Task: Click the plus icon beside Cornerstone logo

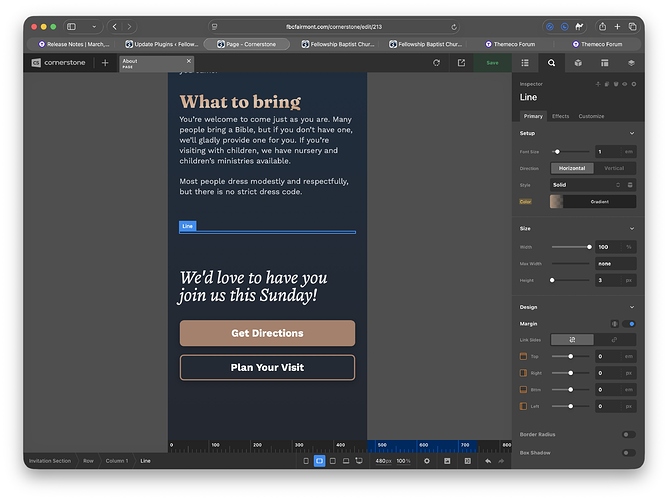Action: pos(105,63)
